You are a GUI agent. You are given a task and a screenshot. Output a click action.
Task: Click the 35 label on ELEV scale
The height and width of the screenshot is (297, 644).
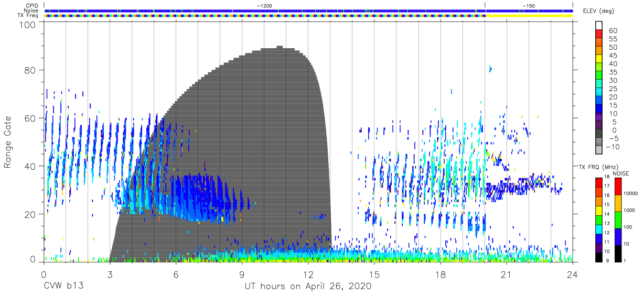tap(613, 72)
